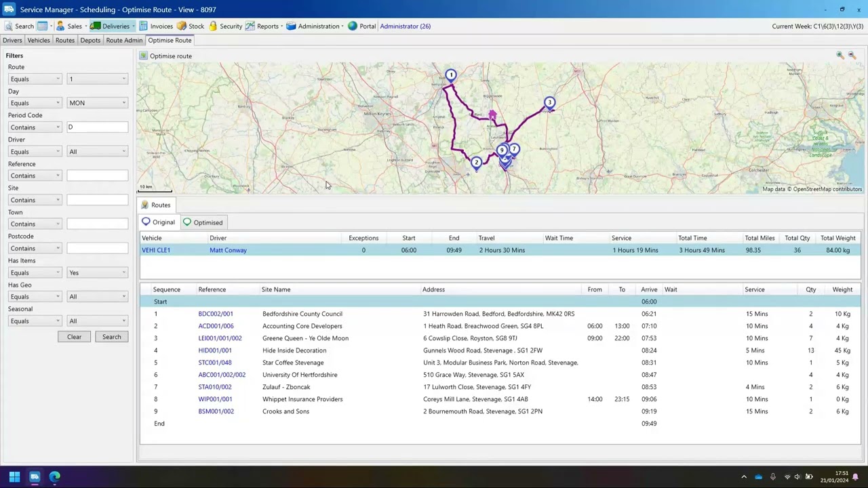Open the Stock box icon

[182, 26]
